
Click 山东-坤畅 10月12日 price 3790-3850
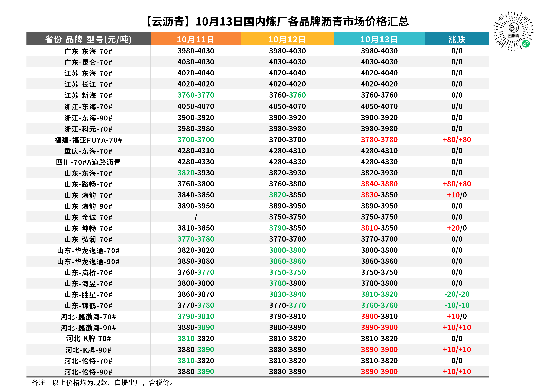(287, 228)
